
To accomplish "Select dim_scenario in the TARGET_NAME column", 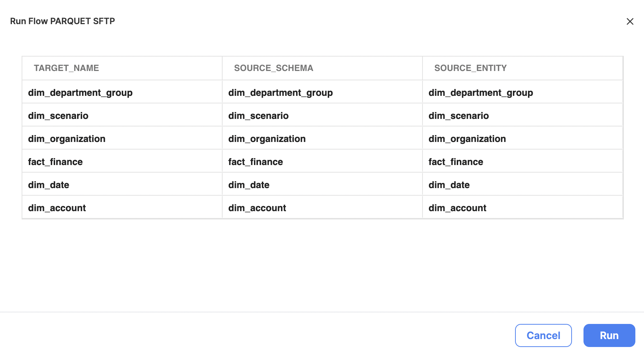I will click(x=58, y=116).
